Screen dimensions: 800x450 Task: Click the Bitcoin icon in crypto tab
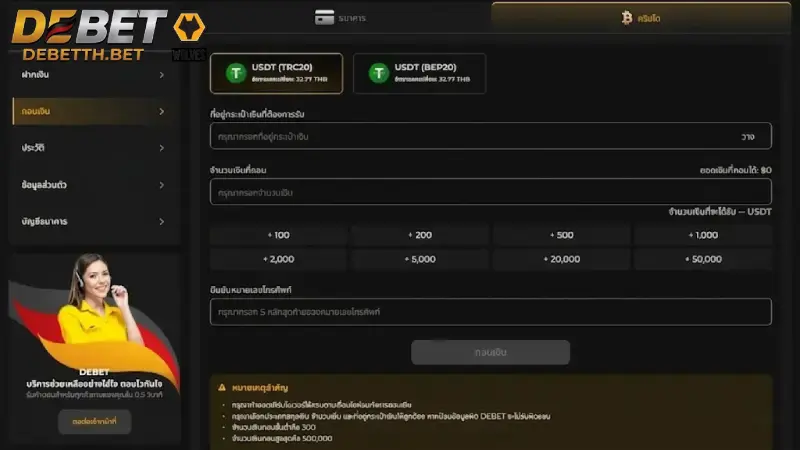pos(627,18)
